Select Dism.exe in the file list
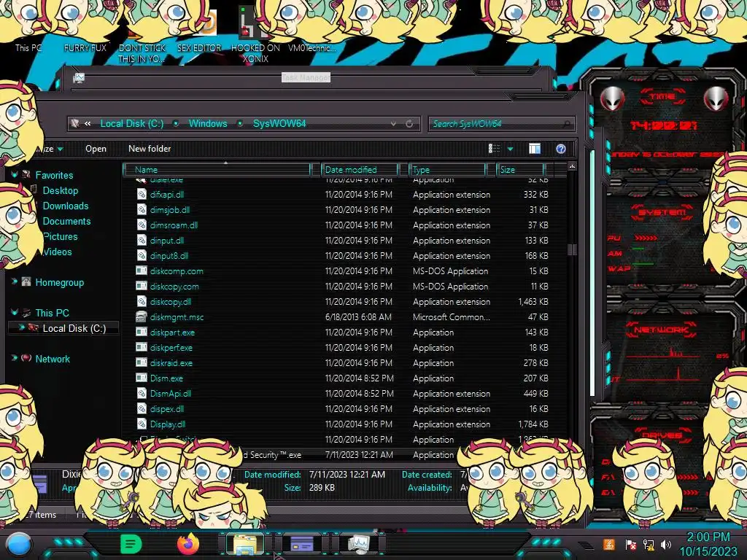747x560 pixels. point(166,378)
